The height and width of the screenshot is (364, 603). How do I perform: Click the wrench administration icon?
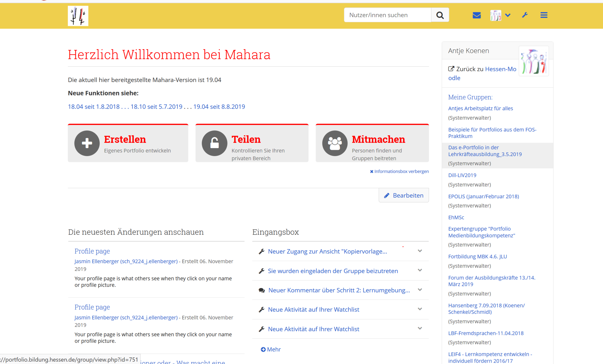point(525,15)
